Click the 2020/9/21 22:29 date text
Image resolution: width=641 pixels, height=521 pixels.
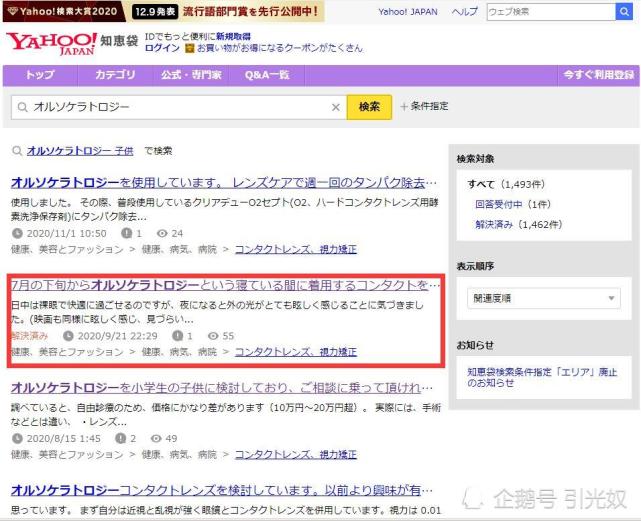point(117,336)
